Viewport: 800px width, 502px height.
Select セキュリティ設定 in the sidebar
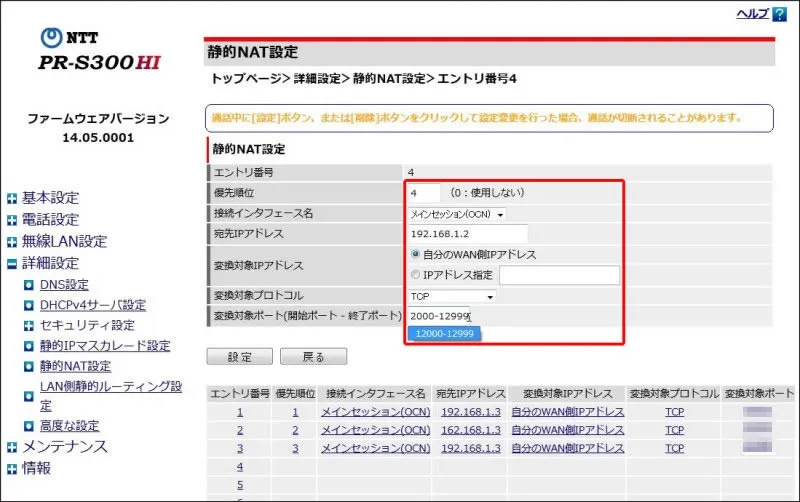coord(87,325)
